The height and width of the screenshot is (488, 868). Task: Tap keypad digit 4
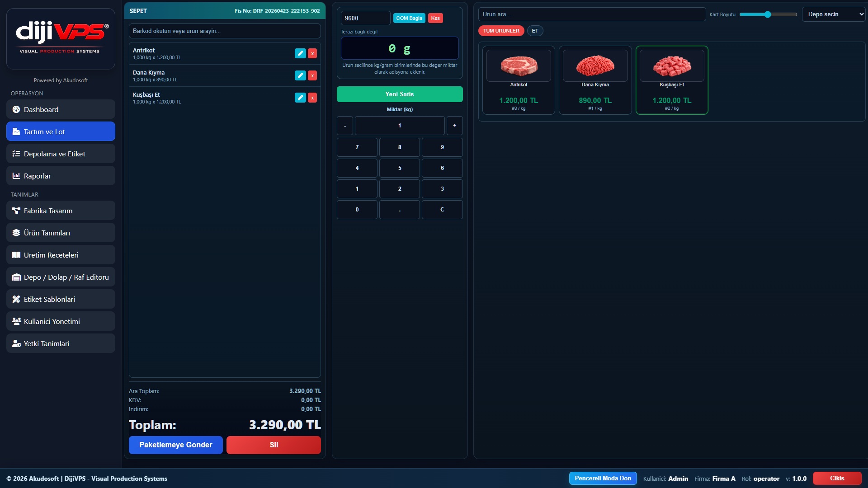pos(357,168)
